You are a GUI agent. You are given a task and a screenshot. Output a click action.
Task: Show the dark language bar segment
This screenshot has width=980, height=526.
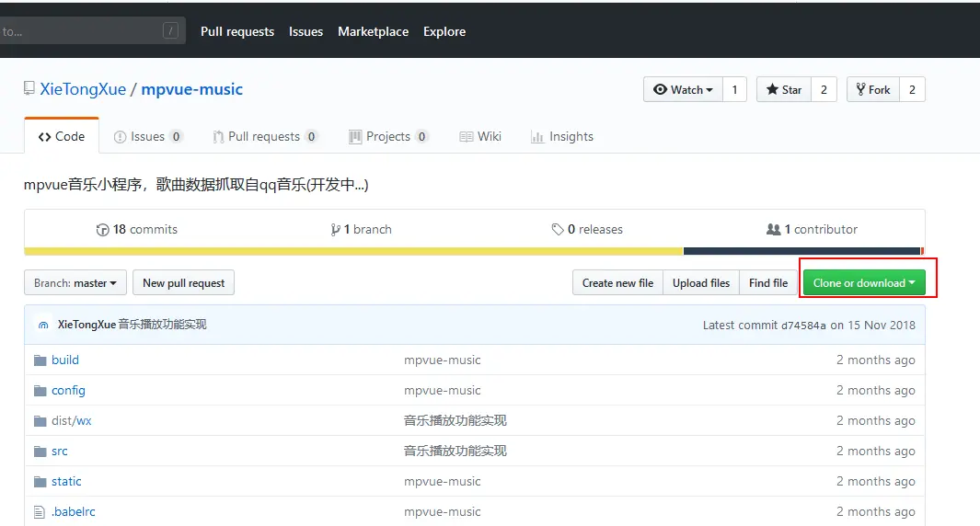tap(801, 251)
